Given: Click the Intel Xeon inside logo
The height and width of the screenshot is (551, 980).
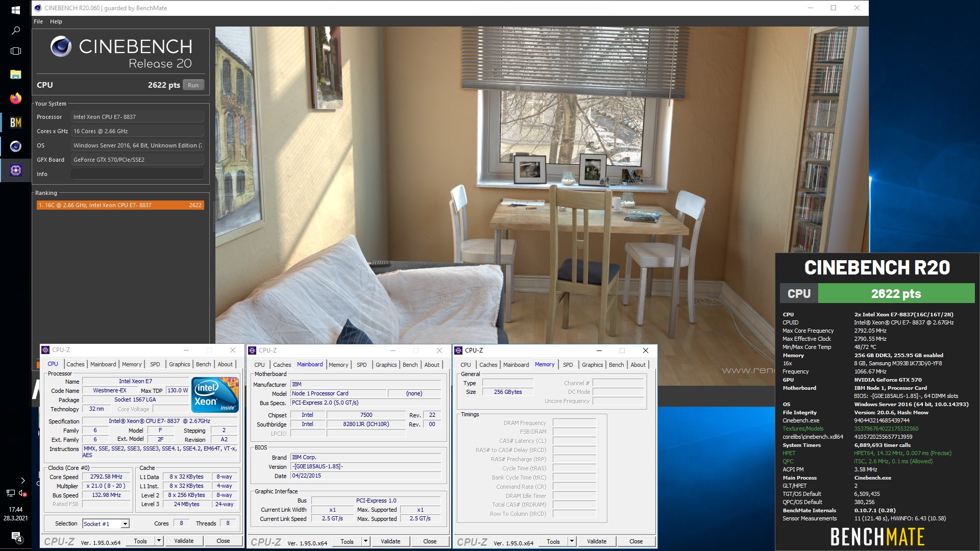Looking at the screenshot, I should point(215,394).
